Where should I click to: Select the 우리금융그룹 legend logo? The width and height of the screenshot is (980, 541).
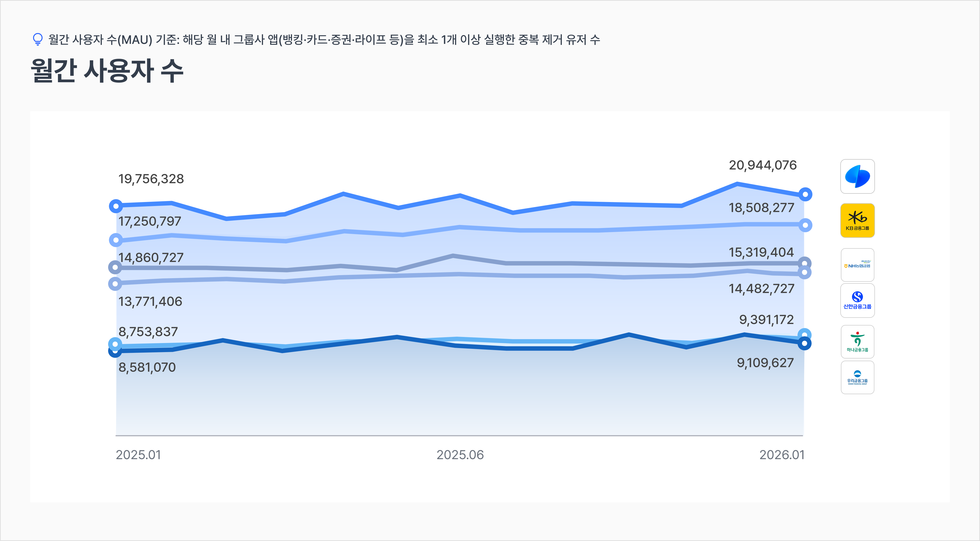click(x=857, y=377)
